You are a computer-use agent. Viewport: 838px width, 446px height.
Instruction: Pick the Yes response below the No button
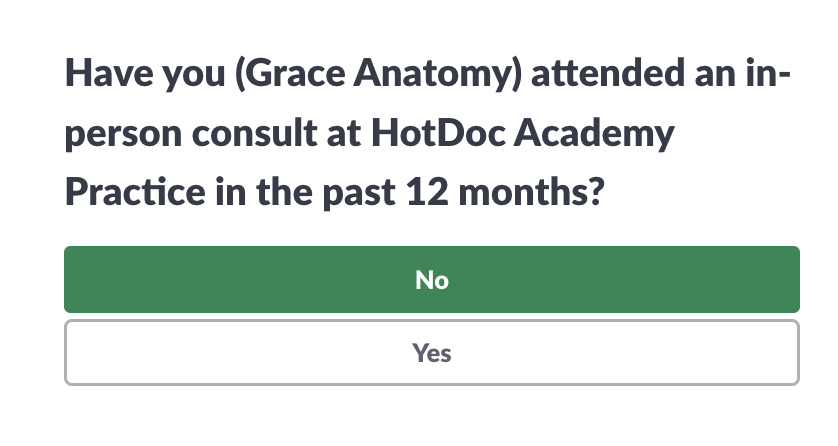click(432, 353)
